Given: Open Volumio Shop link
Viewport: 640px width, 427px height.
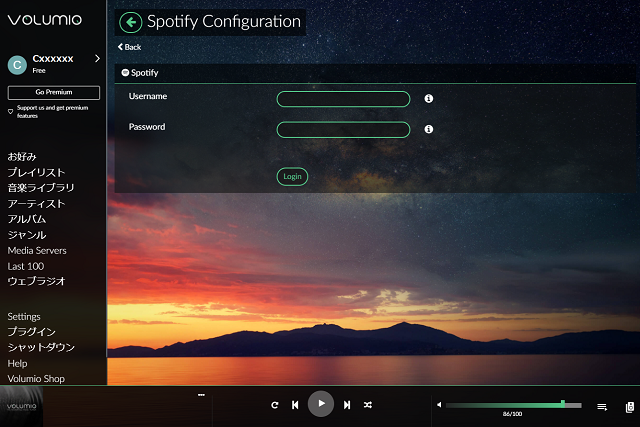Looking at the screenshot, I should tap(36, 378).
